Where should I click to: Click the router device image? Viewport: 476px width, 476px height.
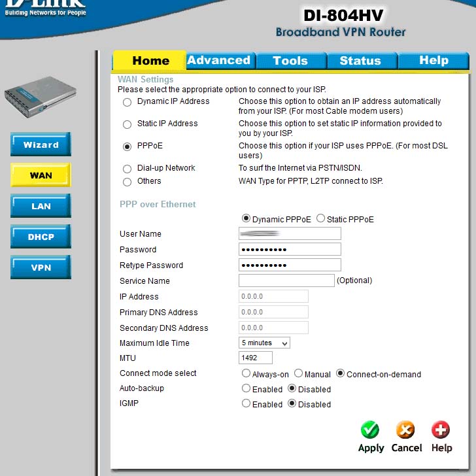pos(41,97)
